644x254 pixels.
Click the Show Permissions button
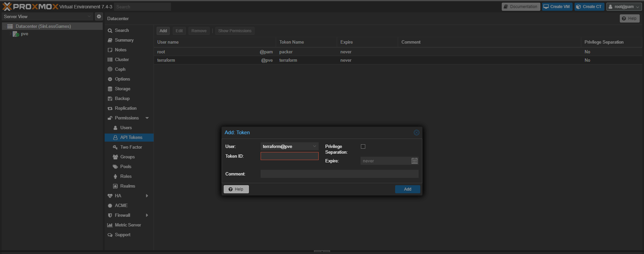click(x=235, y=31)
